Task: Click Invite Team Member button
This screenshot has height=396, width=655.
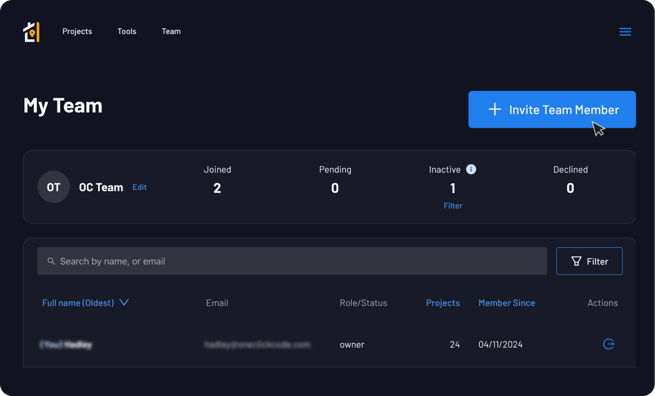Action: coord(552,109)
